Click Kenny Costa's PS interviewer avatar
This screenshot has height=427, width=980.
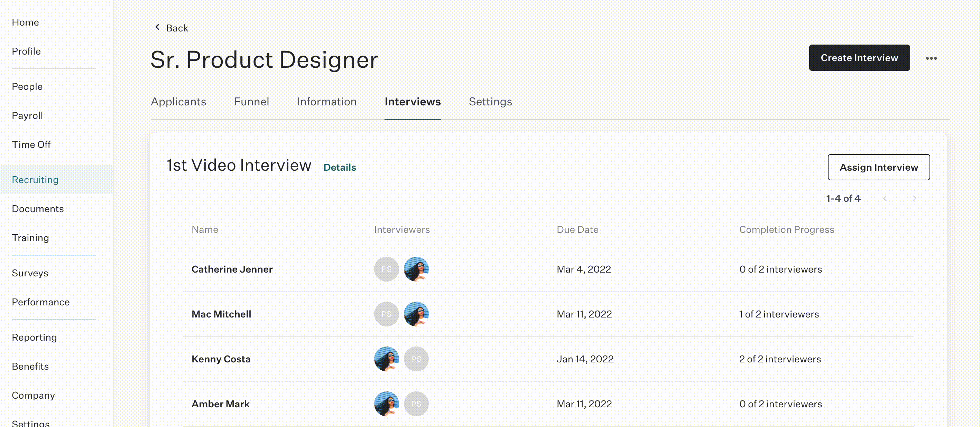(x=416, y=359)
